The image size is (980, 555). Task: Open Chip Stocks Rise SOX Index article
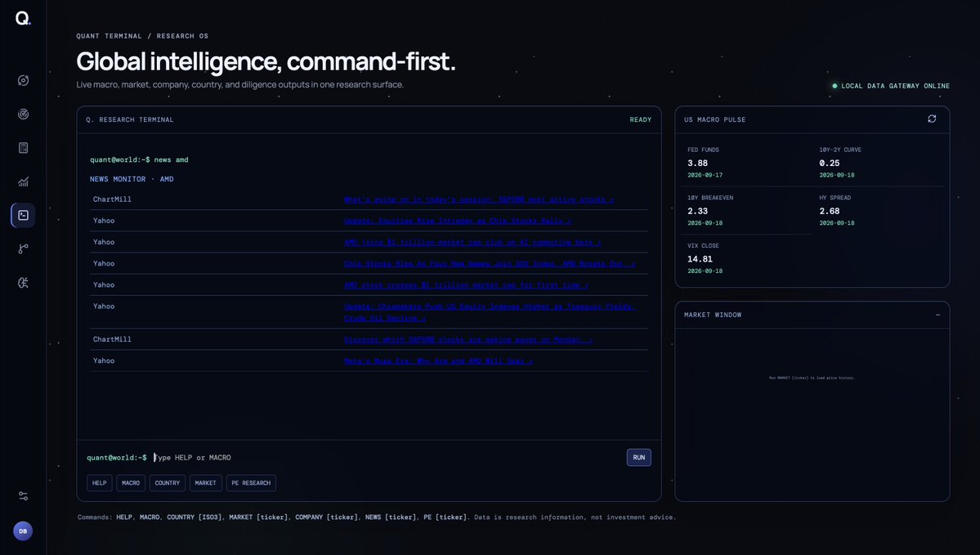coord(490,264)
